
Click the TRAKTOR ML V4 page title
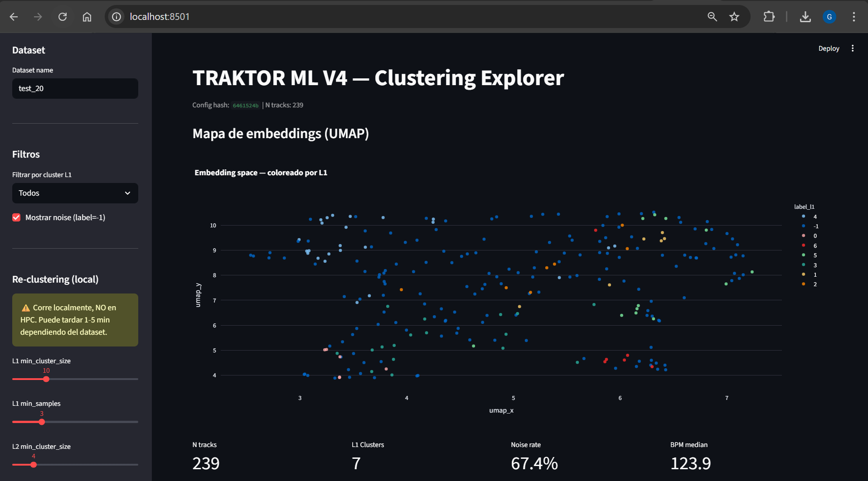coord(378,78)
